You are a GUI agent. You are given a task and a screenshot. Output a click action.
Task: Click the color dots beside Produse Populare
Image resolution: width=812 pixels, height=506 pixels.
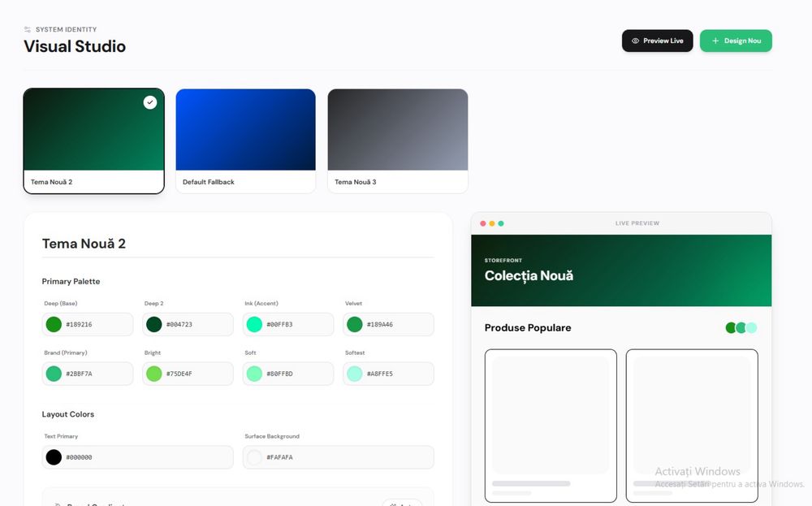coord(741,328)
